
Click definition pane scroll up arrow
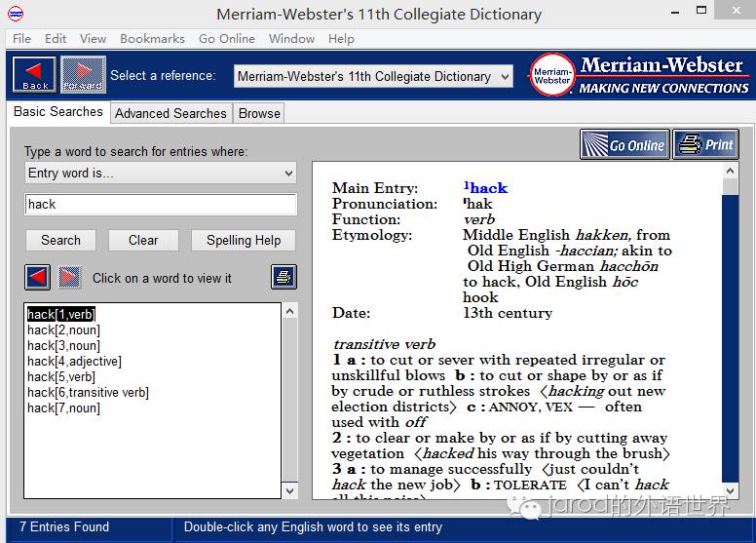pos(730,171)
